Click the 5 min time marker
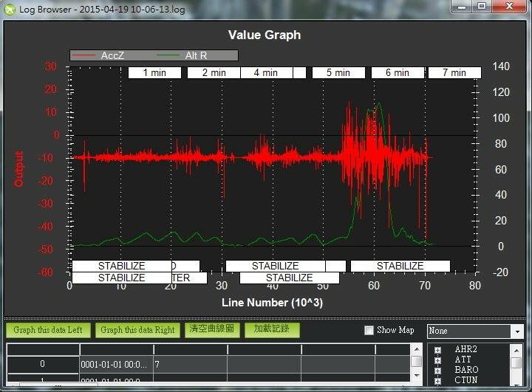The width and height of the screenshot is (532, 392). tap(338, 73)
